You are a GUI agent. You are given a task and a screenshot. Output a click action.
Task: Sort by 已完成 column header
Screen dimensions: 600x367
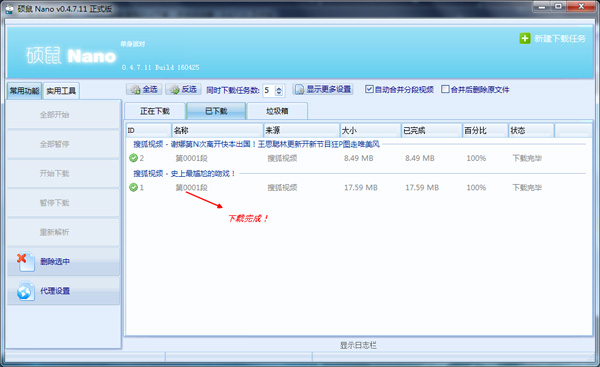click(x=432, y=130)
